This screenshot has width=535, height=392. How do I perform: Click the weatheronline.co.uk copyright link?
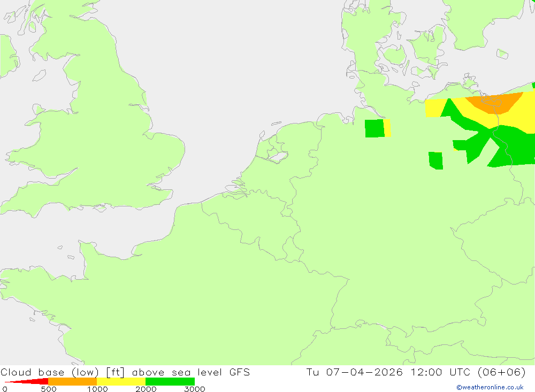pyautogui.click(x=490, y=387)
